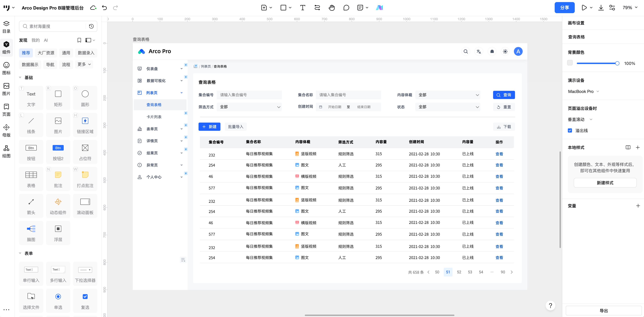Screen dimensions: 644x317
Task: Collapse the 表单 section
Action: point(20,253)
